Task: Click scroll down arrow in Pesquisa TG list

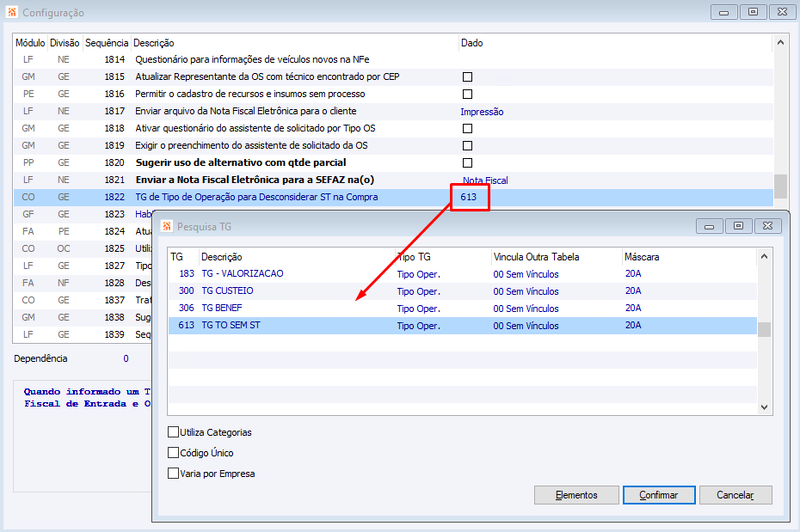Action: click(764, 407)
